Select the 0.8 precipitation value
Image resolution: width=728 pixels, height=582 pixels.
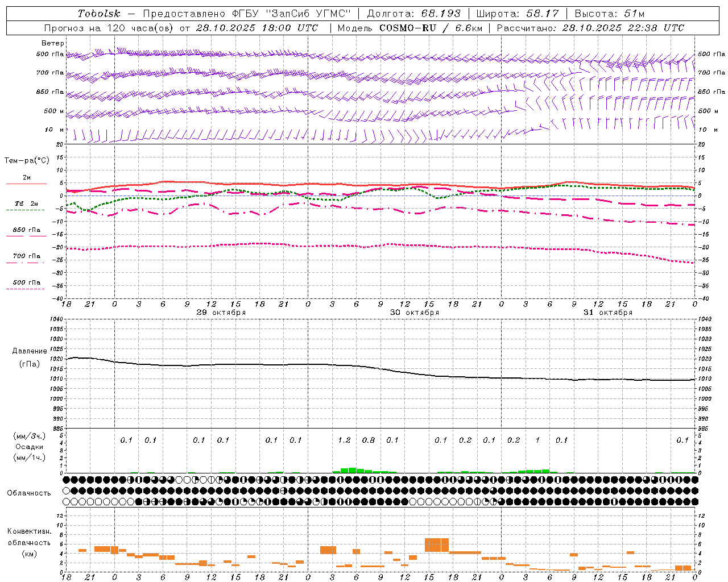tap(369, 440)
